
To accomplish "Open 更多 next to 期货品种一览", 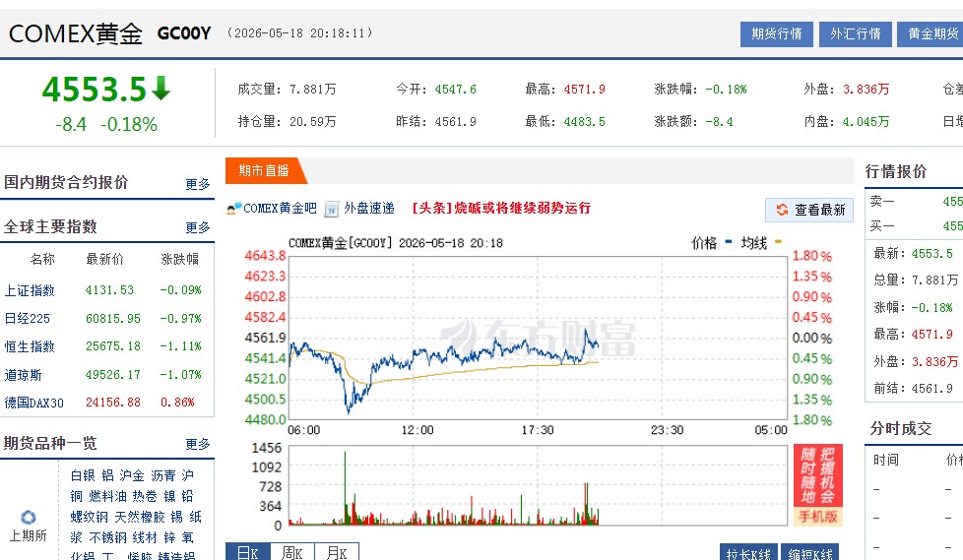I will (198, 444).
